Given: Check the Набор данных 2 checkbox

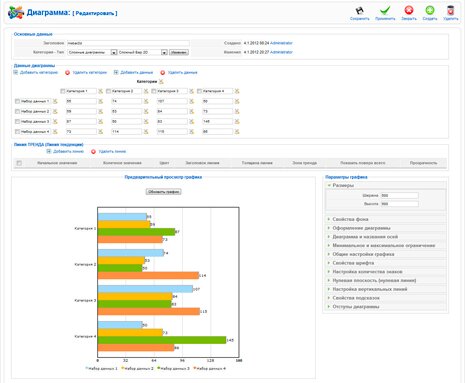Looking at the screenshot, I should coord(17,111).
